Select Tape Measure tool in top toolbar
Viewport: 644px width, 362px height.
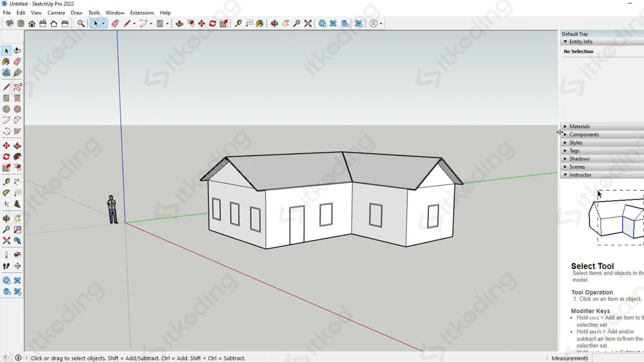pyautogui.click(x=238, y=23)
